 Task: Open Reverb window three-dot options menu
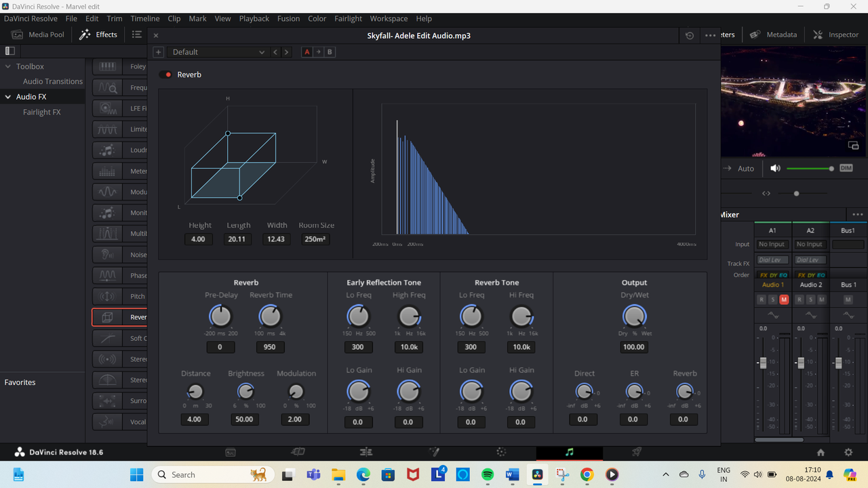pos(710,35)
